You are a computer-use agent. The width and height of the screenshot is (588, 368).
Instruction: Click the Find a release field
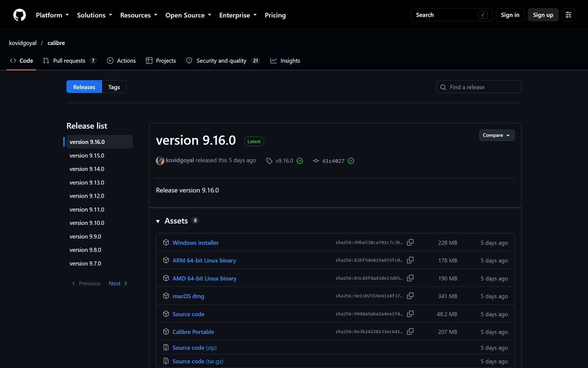click(x=479, y=87)
